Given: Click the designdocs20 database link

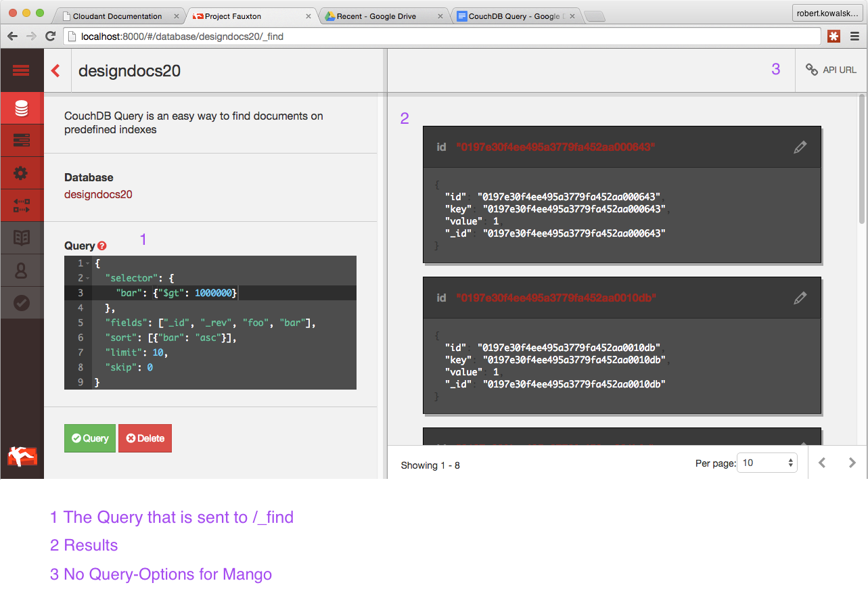Looking at the screenshot, I should tap(98, 195).
